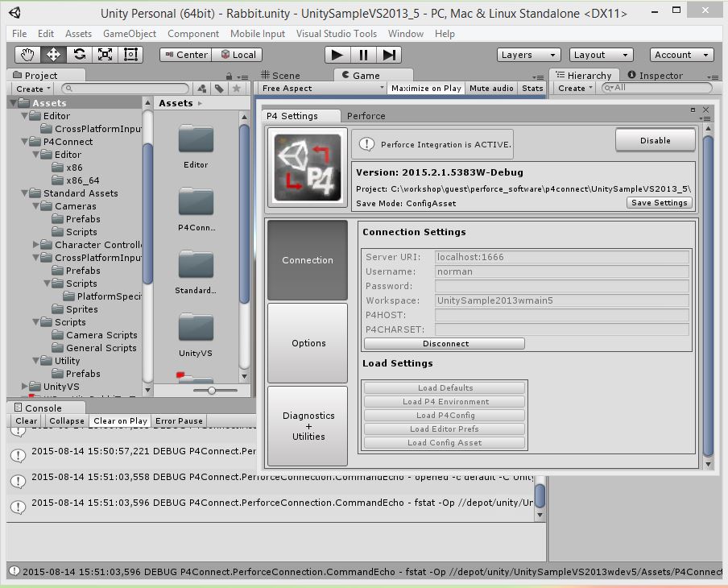The width and height of the screenshot is (728, 588).
Task: Open Visual Studio Tools menu
Action: pos(336,34)
